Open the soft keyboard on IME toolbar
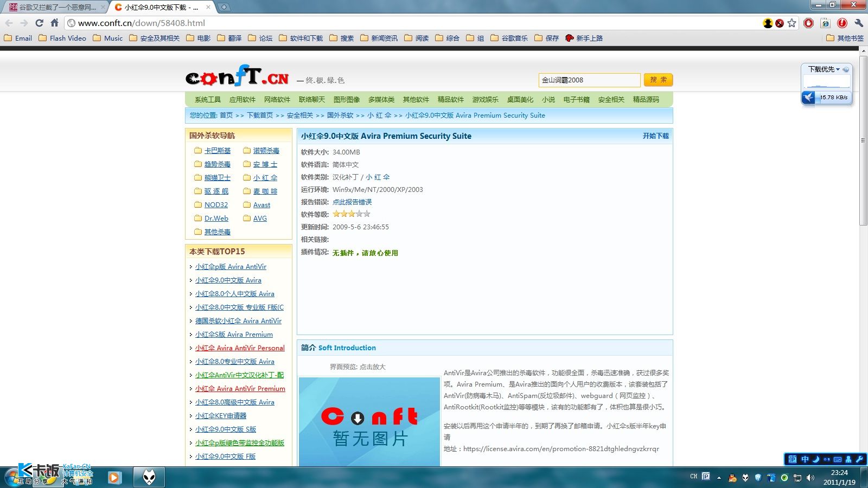Viewport: 868px width, 488px height. 838,459
